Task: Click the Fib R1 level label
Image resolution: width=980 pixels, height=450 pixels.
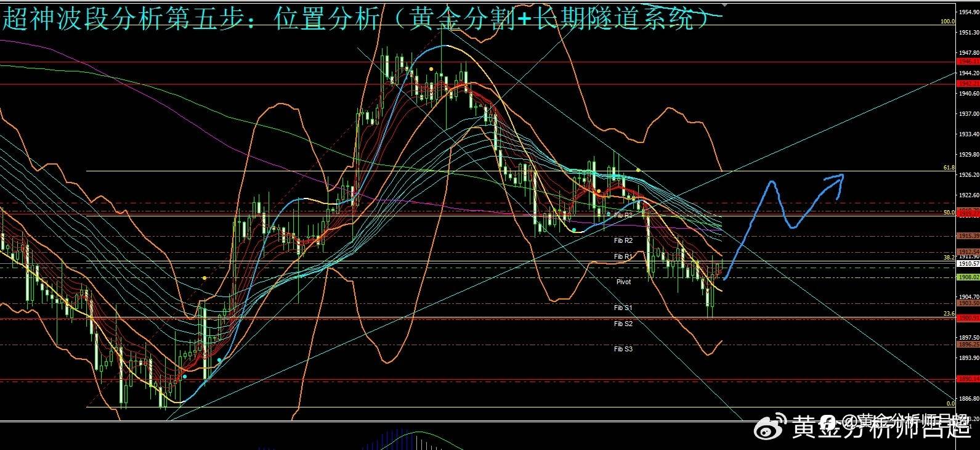Action: pos(623,256)
